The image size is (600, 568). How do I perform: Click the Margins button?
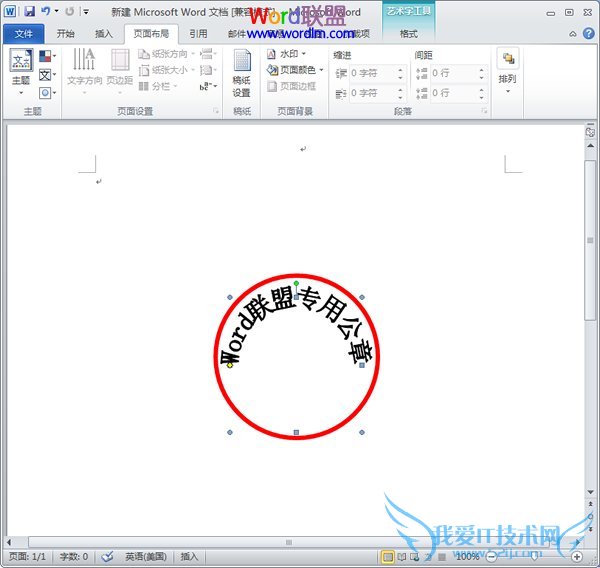coord(120,71)
